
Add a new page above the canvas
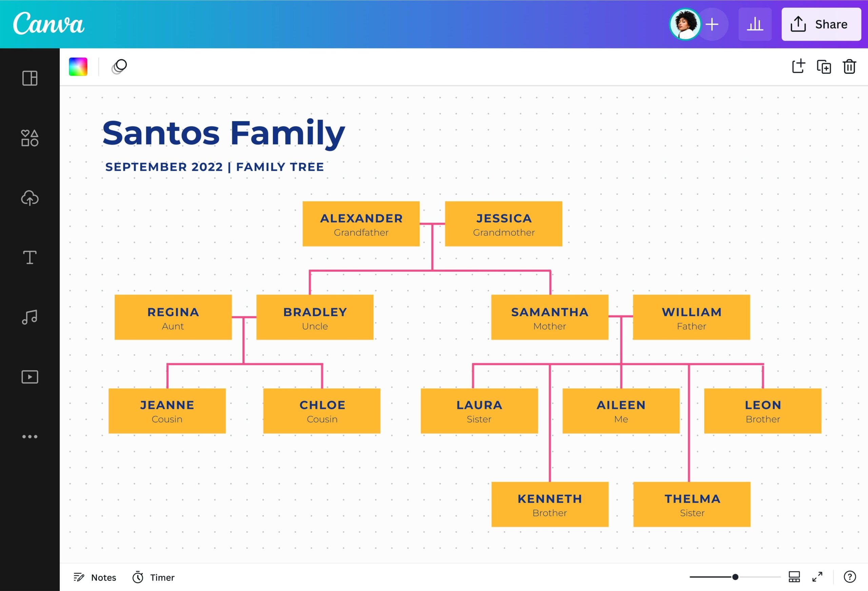[x=799, y=66]
